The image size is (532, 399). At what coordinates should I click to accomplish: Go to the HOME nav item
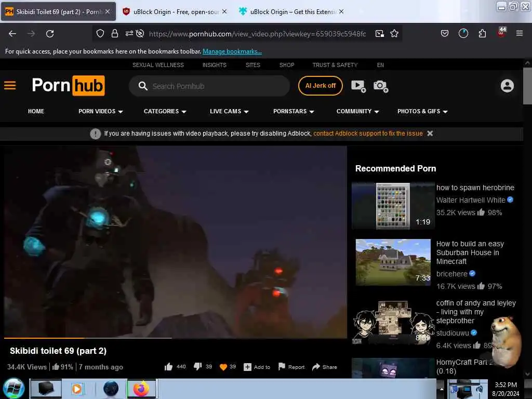[36, 111]
